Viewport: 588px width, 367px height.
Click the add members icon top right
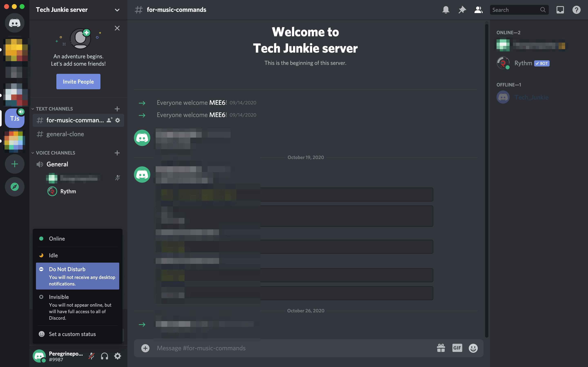pos(478,9)
